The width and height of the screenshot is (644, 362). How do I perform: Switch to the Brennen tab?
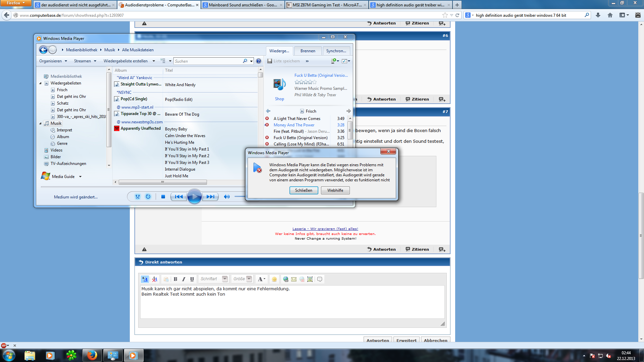[x=308, y=51]
